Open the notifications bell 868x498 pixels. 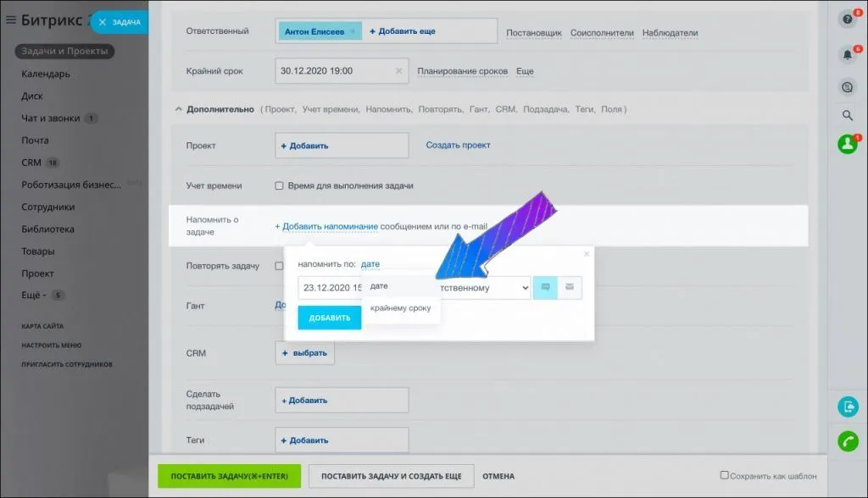(x=847, y=54)
